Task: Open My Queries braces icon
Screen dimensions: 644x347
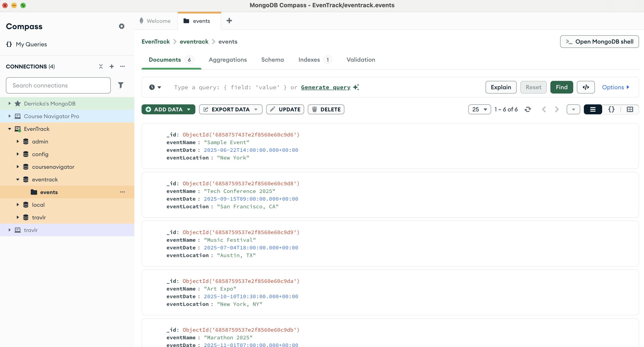Action: pos(9,44)
